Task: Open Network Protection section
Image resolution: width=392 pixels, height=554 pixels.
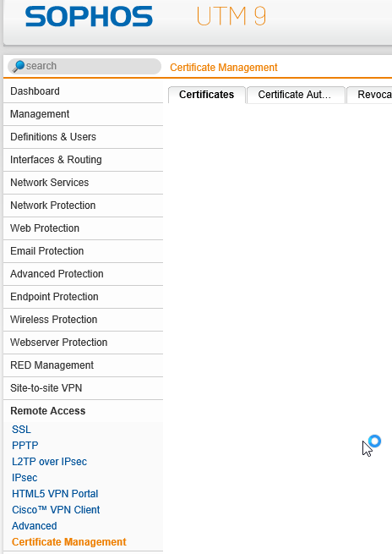Action: tap(84, 206)
